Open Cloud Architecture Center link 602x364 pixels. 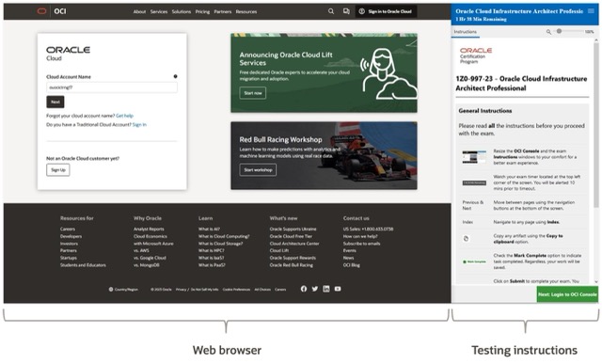(294, 244)
